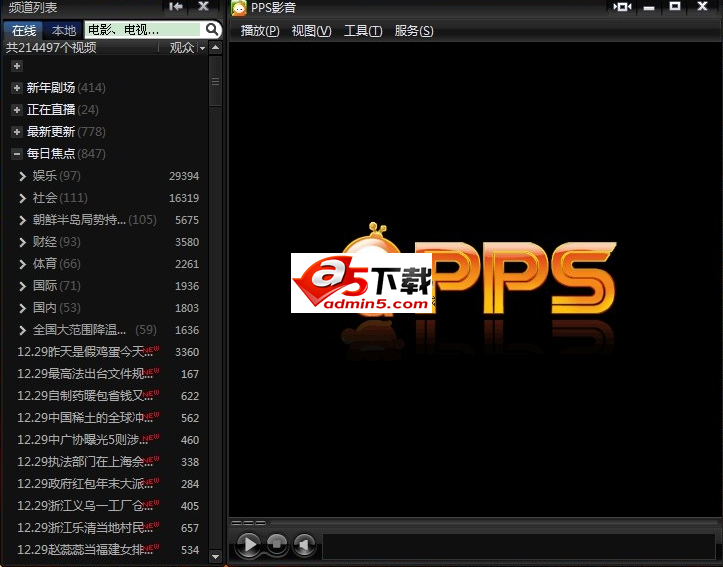Expand the 国内 subcategory chevron
The width and height of the screenshot is (723, 567).
[x=23, y=308]
